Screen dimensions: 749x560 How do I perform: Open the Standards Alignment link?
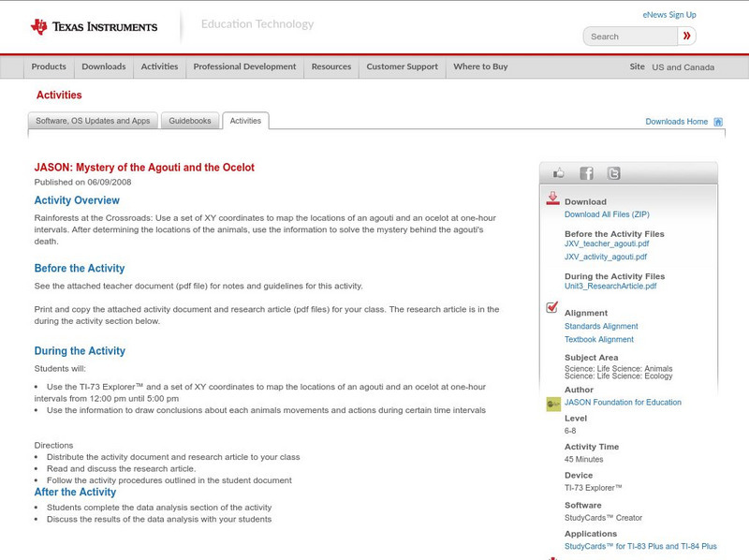(x=601, y=326)
